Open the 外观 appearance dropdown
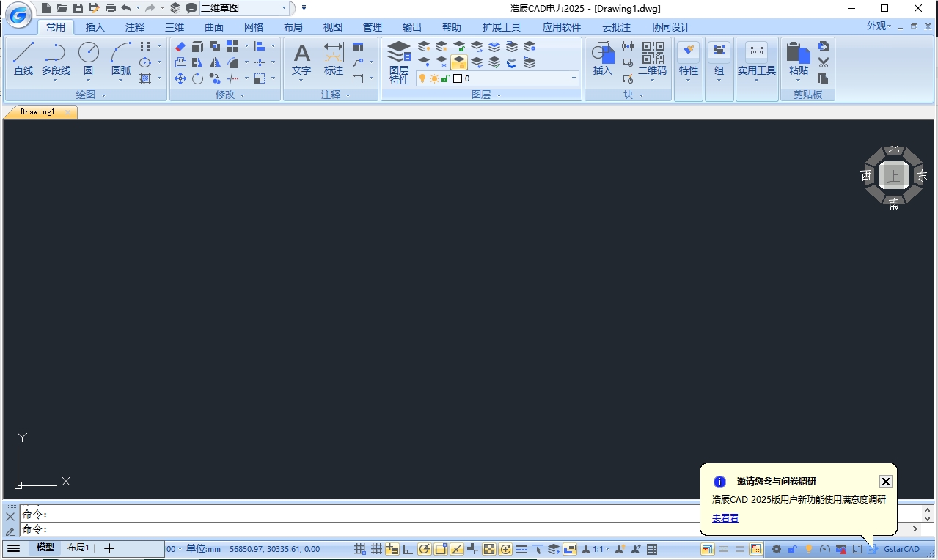938x560 pixels. click(x=879, y=26)
